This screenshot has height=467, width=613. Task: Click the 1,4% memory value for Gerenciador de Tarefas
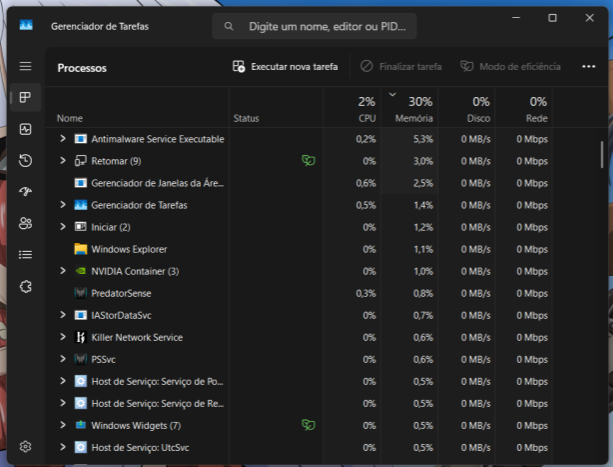pos(423,205)
